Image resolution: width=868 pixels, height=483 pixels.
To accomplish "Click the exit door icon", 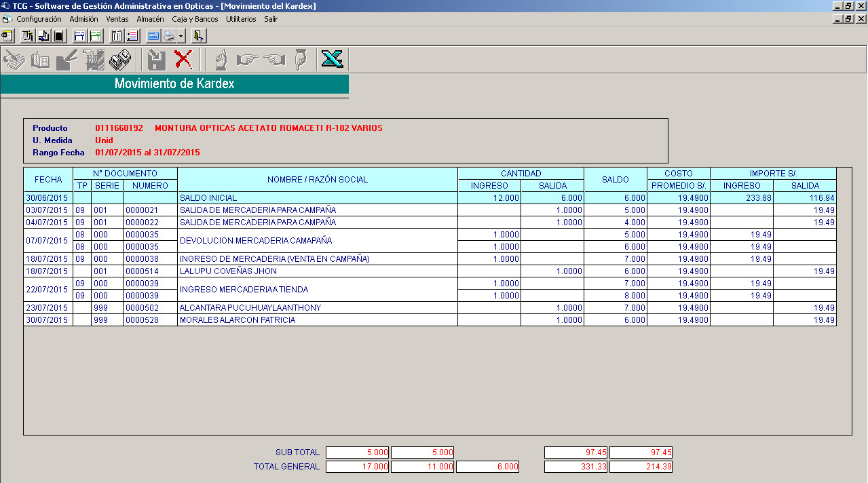I will [198, 36].
